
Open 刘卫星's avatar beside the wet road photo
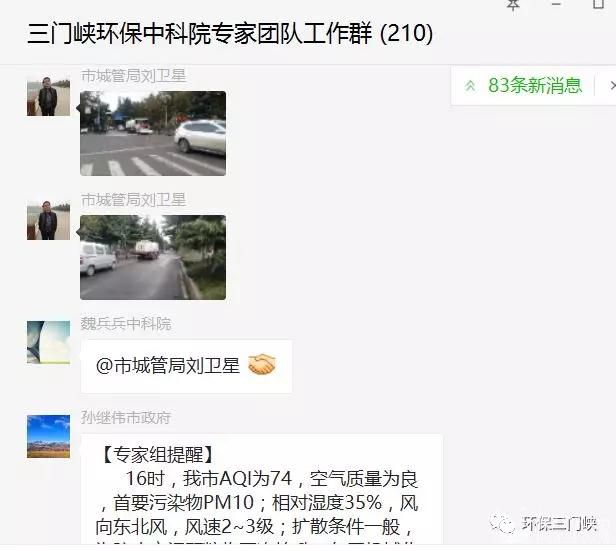48,220
